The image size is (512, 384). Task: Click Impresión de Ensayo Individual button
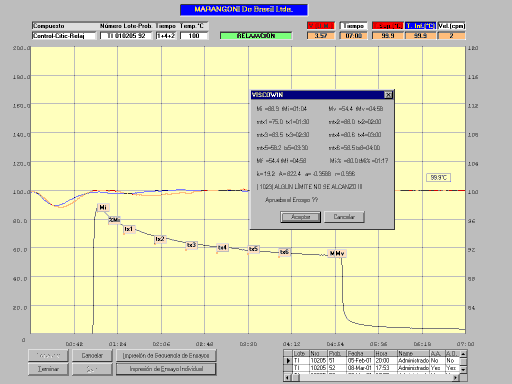[x=166, y=369]
